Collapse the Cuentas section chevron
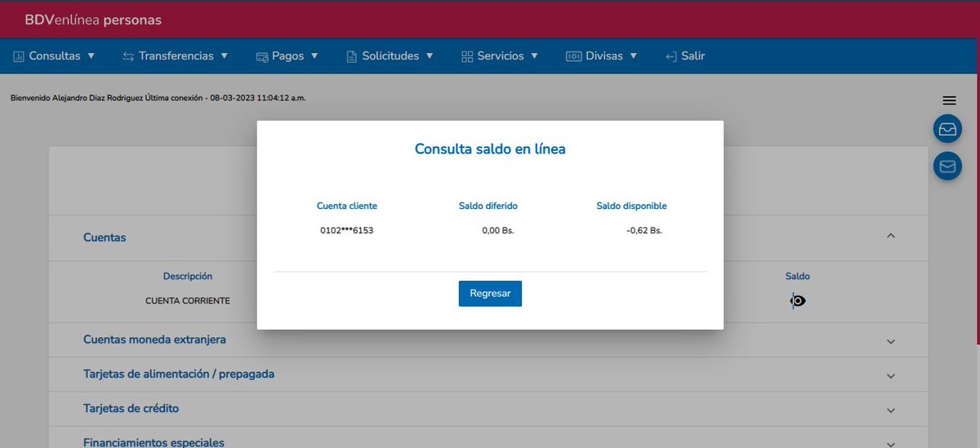Viewport: 980px width, 448px height. click(x=891, y=236)
